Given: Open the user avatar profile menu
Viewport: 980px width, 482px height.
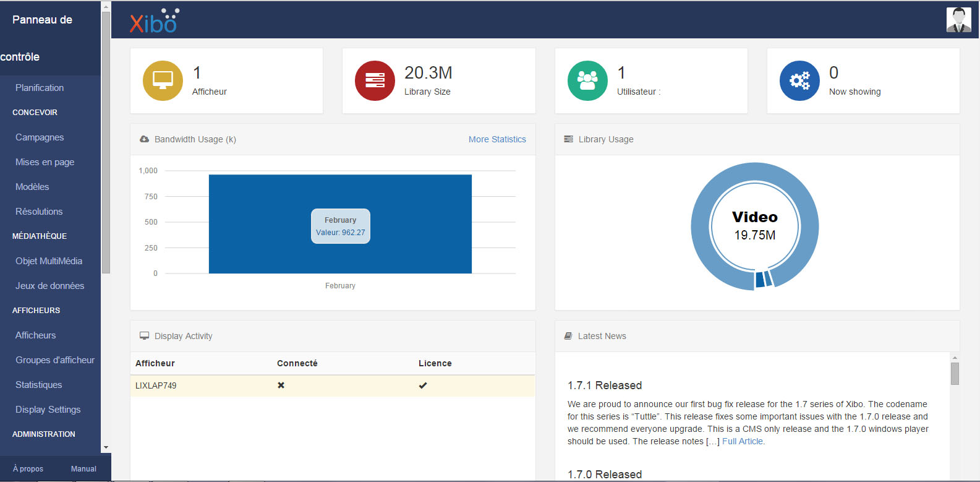Looking at the screenshot, I should pos(958,20).
